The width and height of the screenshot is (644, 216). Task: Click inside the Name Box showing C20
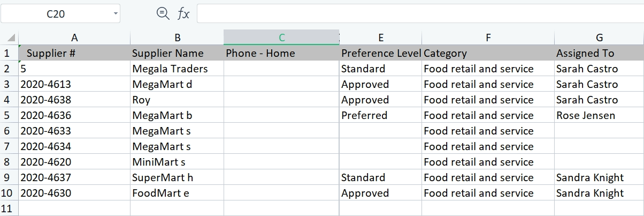coord(56,14)
